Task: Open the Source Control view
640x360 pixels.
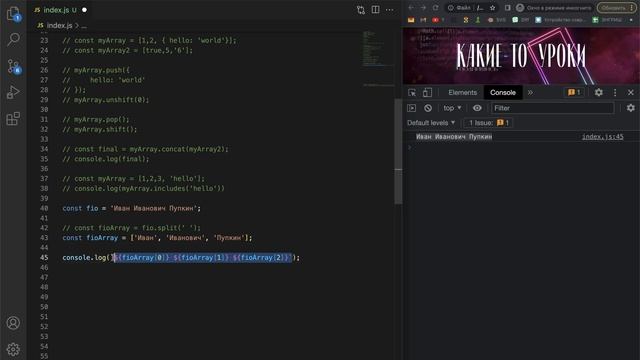Action: coord(14,66)
